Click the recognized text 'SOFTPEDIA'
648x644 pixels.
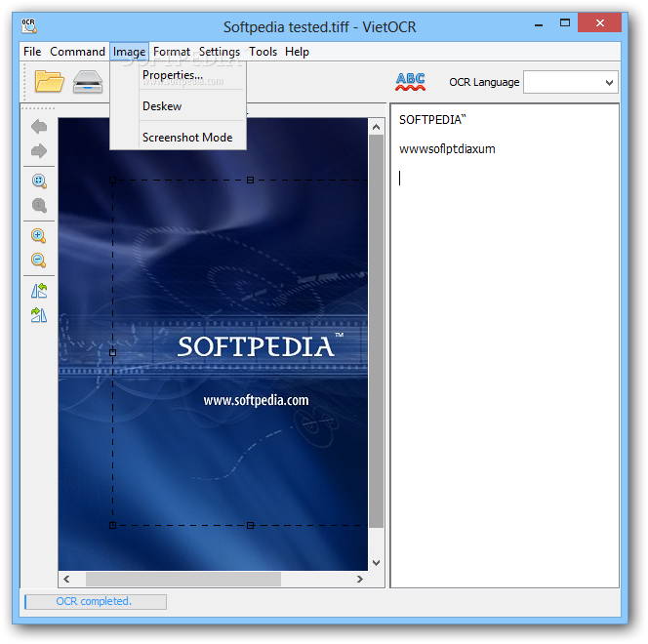[x=432, y=120]
